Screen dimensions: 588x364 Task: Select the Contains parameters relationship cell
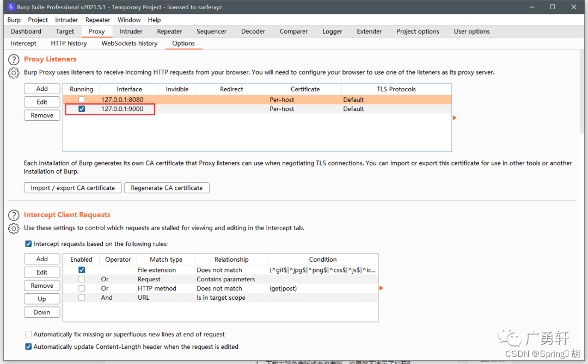[231, 279]
